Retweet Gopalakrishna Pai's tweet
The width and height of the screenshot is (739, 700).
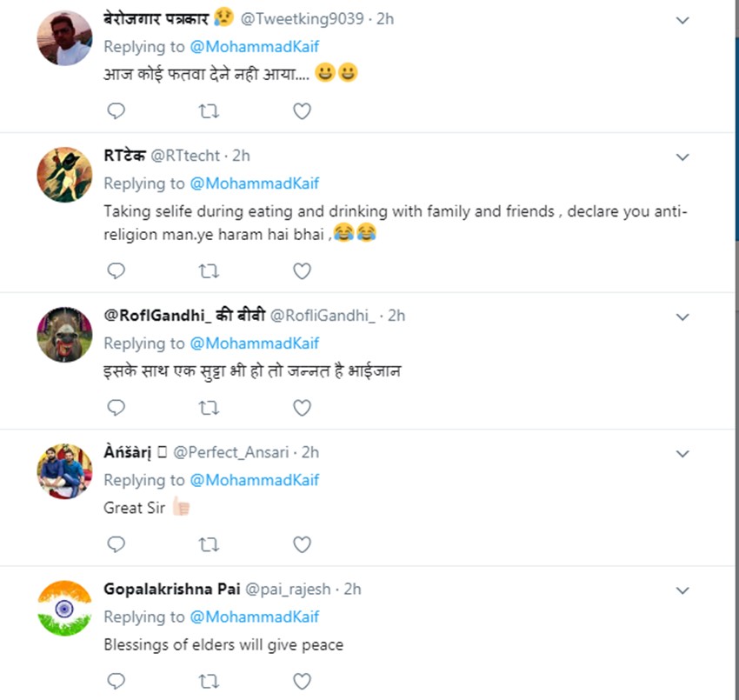(209, 680)
